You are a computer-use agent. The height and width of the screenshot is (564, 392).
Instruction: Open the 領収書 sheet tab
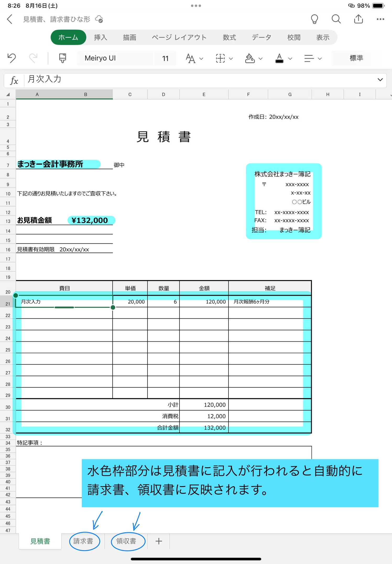click(x=126, y=541)
